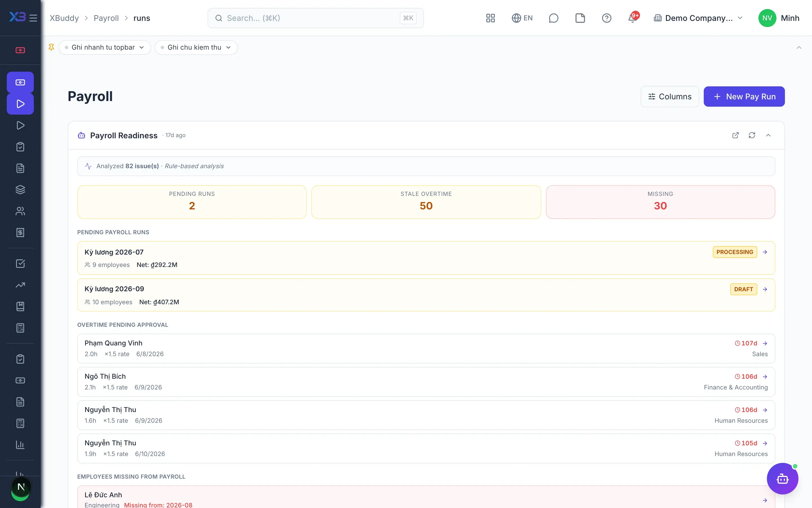
Task: Open the Demo Company selector dropdown
Action: click(698, 18)
